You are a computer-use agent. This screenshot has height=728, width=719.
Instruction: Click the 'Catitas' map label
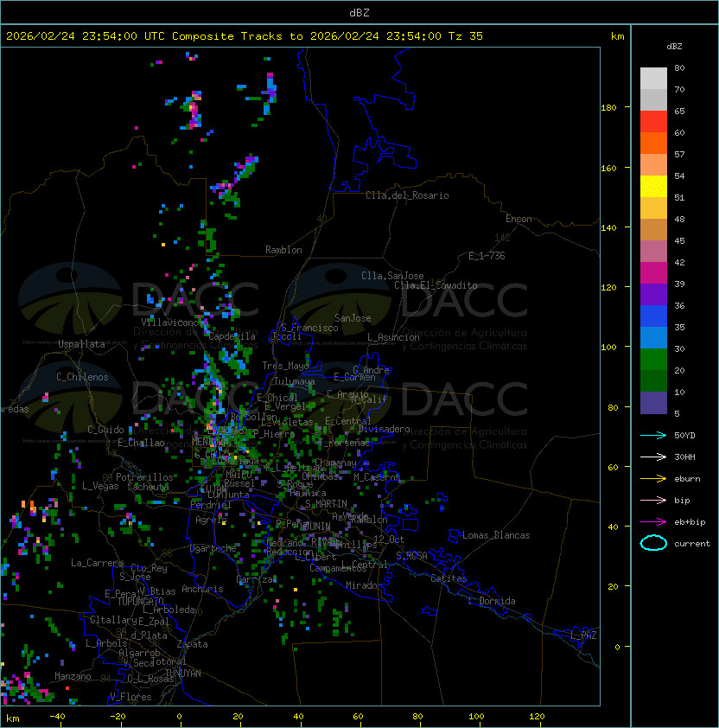click(449, 578)
